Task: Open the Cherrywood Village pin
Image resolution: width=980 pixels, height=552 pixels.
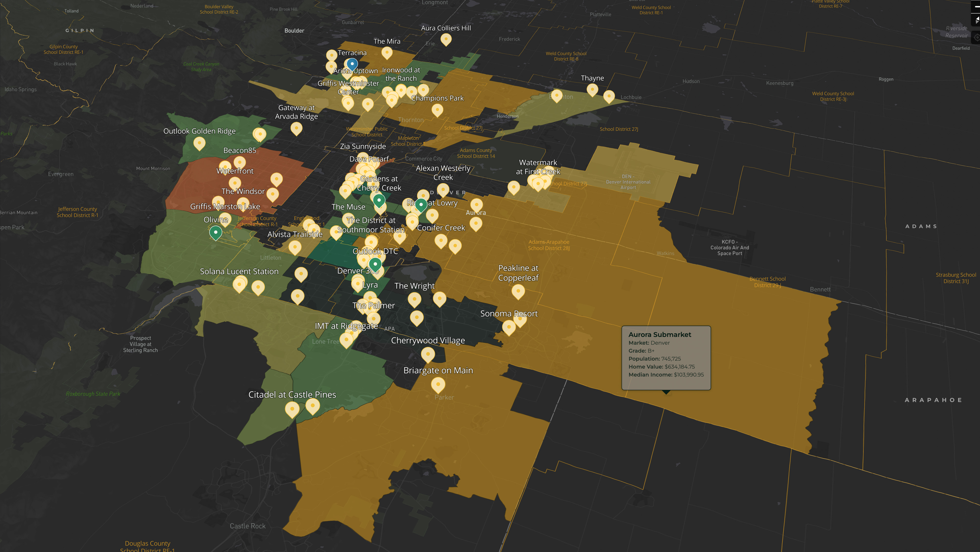Action: [428, 354]
